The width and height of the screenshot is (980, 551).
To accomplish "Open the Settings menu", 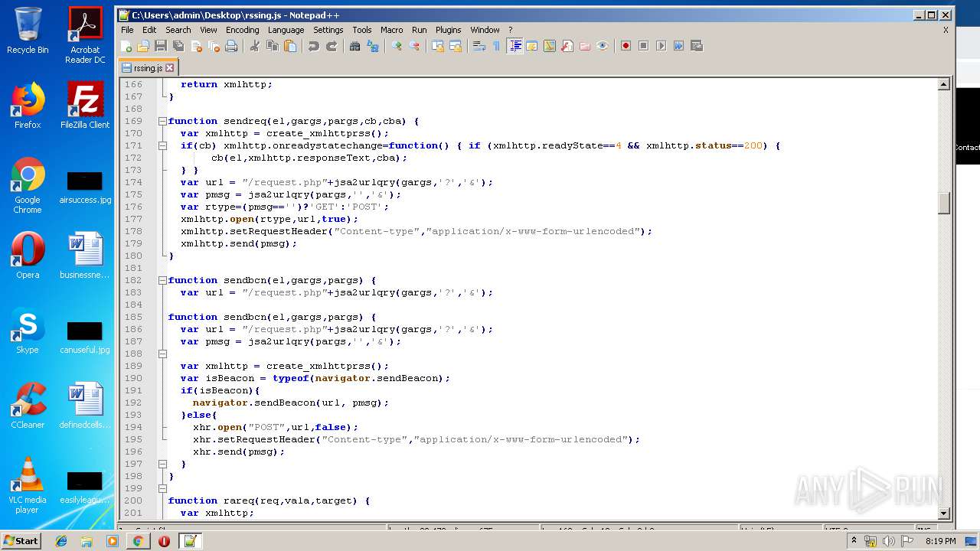I will [328, 30].
